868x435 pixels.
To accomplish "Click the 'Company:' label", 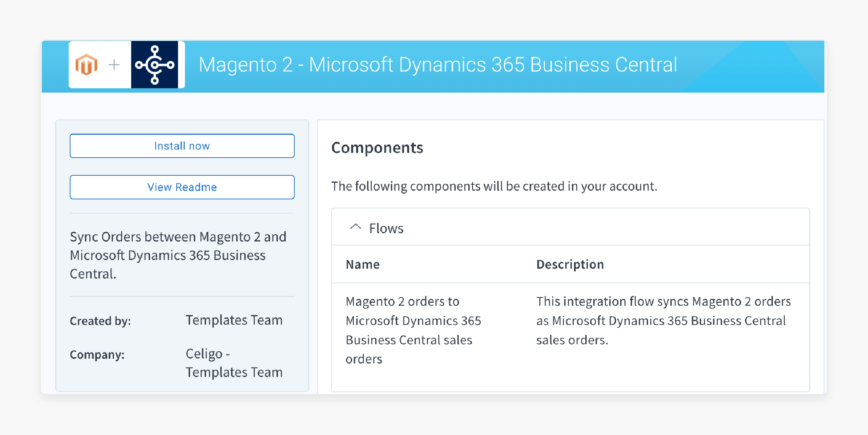I will pyautogui.click(x=97, y=354).
